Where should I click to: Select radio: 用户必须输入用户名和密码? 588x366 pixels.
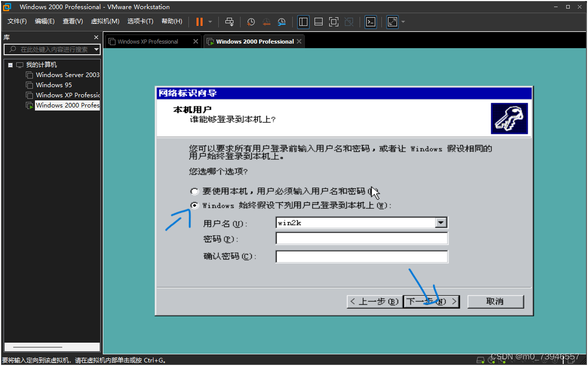click(194, 192)
